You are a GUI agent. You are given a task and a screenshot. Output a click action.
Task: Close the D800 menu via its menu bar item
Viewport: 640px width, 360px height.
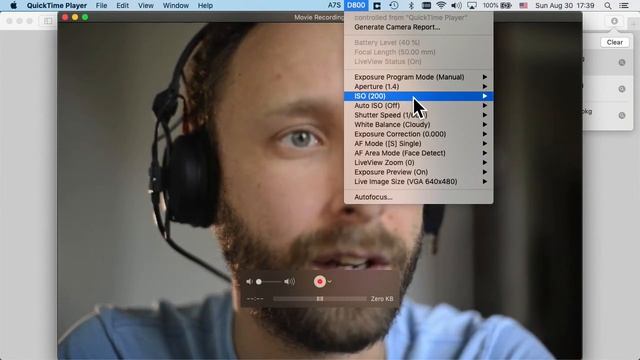coord(356,5)
